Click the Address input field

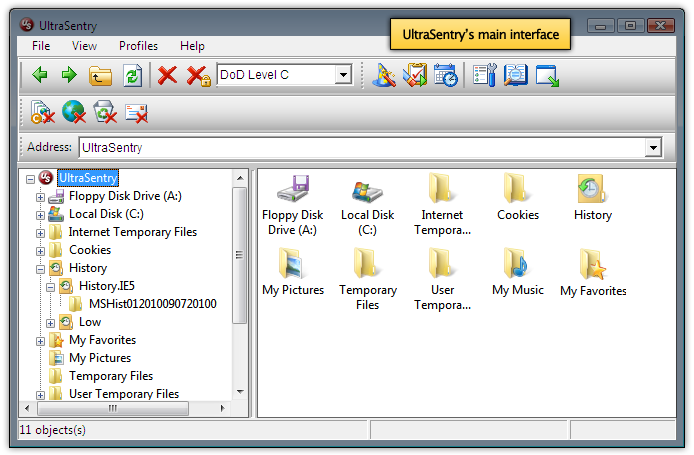pos(362,147)
